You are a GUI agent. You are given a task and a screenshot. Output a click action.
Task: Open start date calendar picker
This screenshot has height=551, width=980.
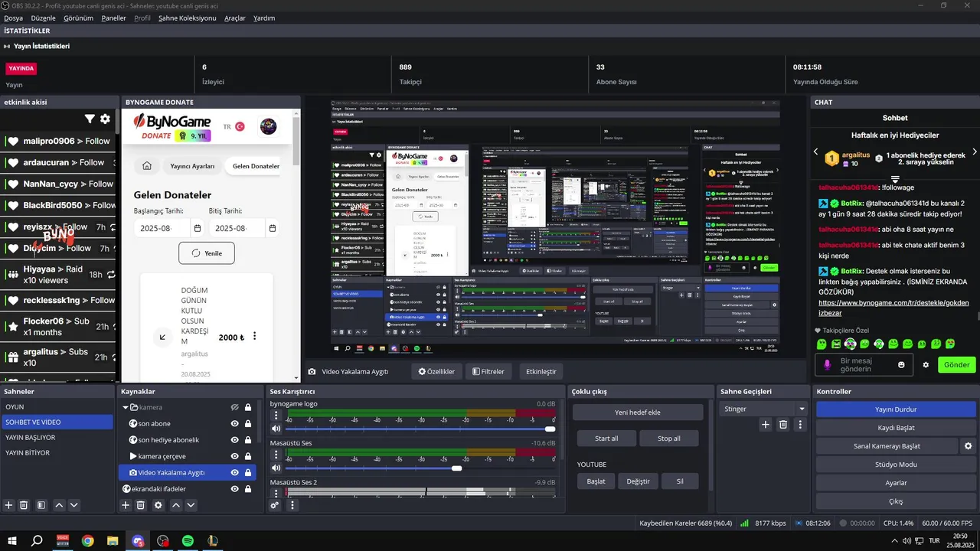tap(198, 228)
